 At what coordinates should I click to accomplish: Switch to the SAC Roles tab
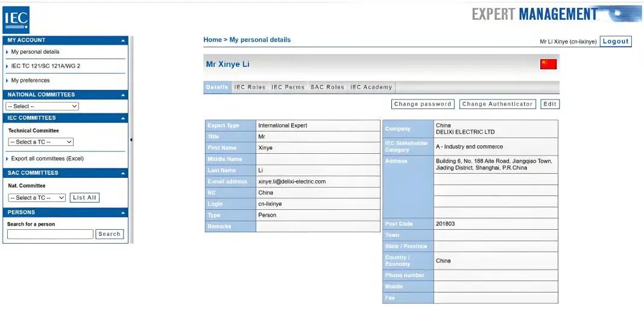tap(327, 87)
